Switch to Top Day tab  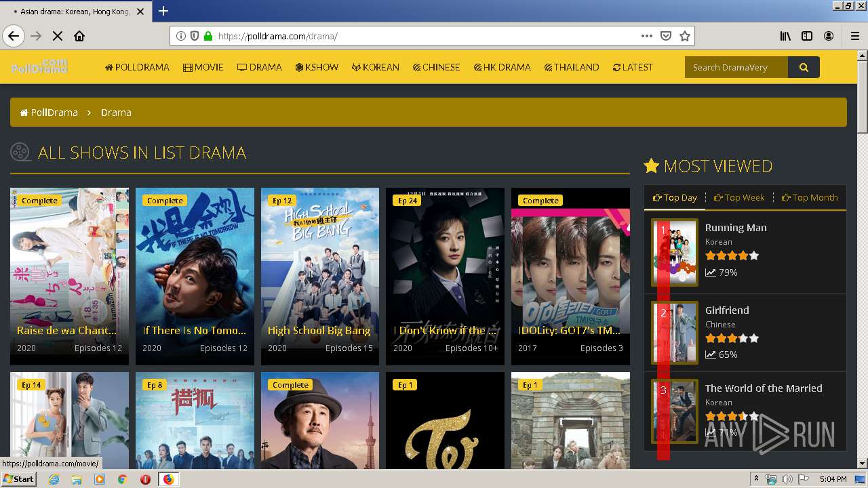coord(675,197)
